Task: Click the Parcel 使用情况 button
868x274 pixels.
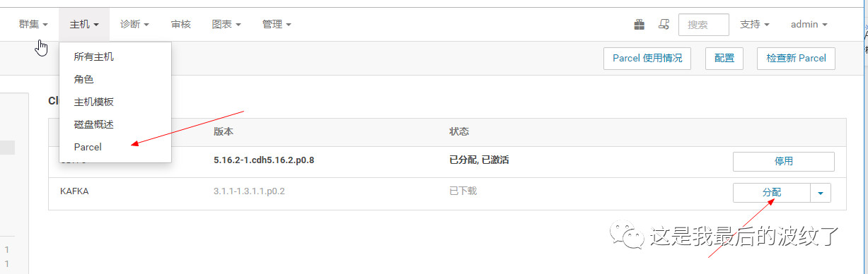Action: [647, 58]
